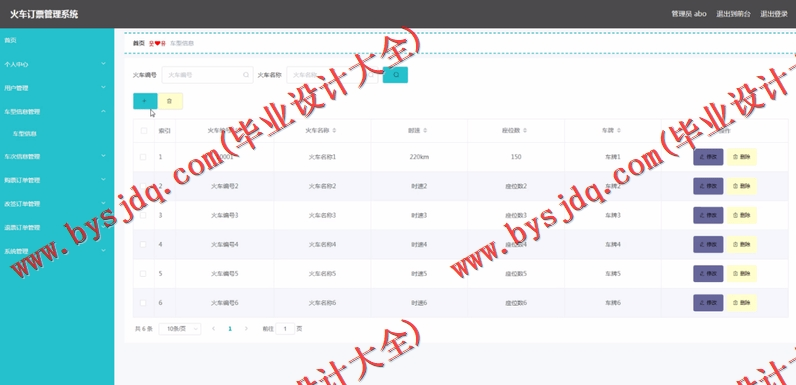Toggle the select-all checkbox in table header
796x385 pixels.
pyautogui.click(x=144, y=131)
